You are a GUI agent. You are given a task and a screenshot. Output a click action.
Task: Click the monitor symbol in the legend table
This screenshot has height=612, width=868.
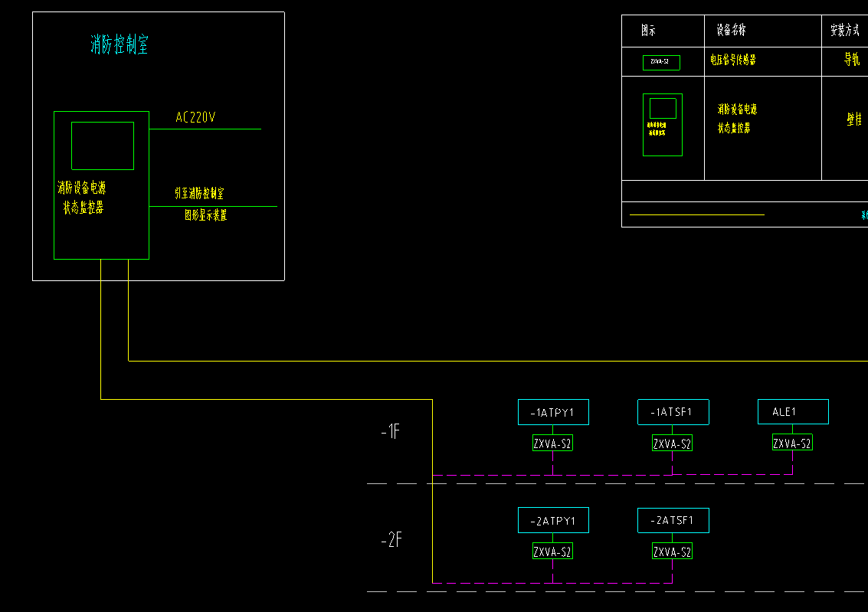pyautogui.click(x=662, y=125)
